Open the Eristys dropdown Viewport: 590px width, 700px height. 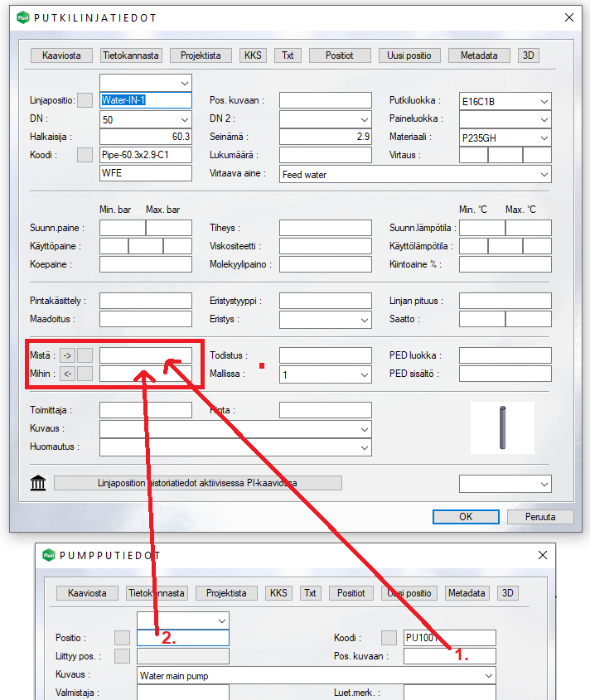point(326,320)
